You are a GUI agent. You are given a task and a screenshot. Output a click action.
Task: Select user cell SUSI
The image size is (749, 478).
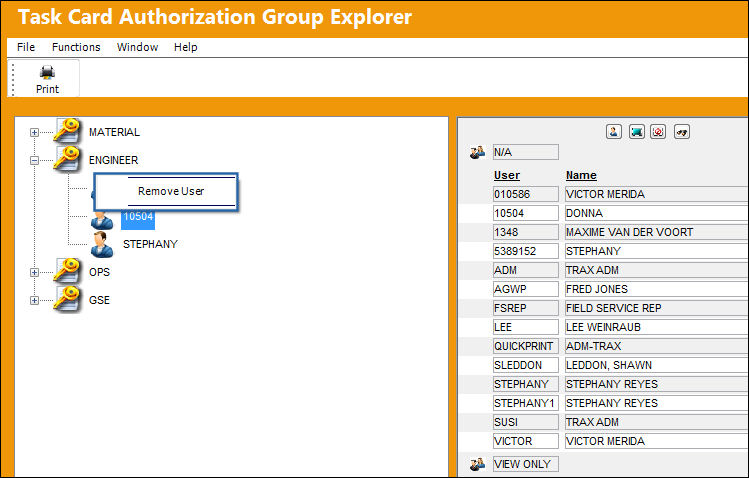click(525, 422)
